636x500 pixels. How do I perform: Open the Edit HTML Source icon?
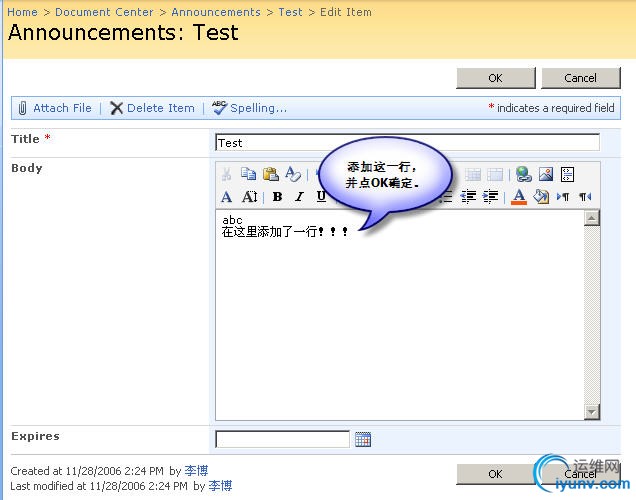click(x=567, y=174)
